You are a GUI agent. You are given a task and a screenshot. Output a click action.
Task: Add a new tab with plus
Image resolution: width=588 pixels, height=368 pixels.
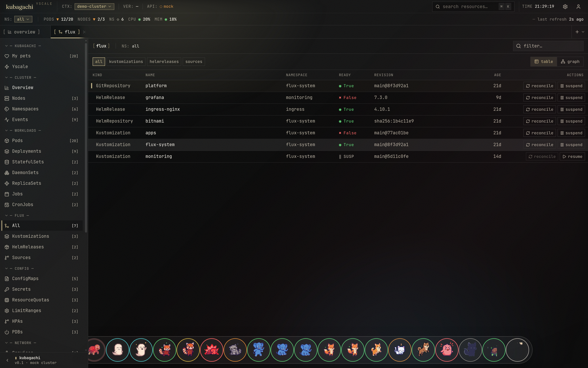coord(577,32)
